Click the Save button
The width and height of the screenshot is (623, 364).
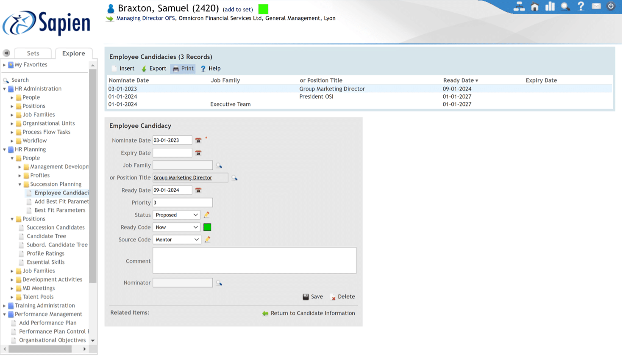[x=312, y=296]
